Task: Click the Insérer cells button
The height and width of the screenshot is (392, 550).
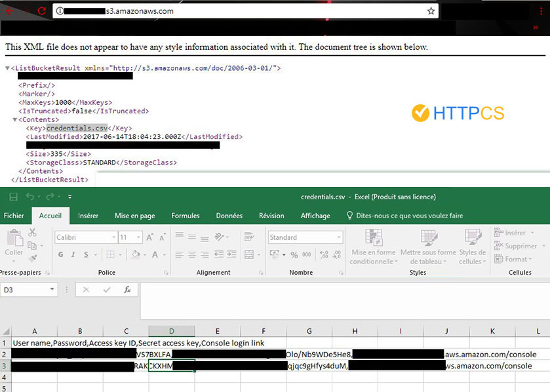Action: tap(511, 233)
